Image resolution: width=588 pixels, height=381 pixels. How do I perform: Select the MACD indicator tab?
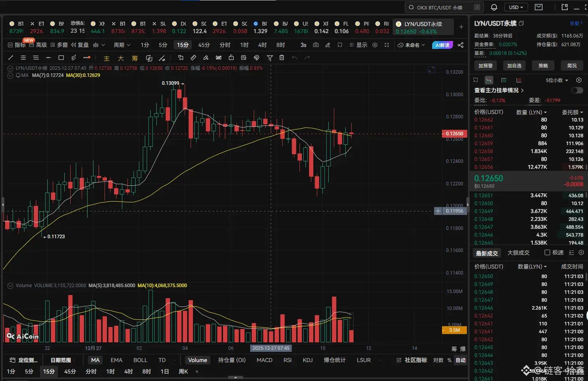click(264, 360)
